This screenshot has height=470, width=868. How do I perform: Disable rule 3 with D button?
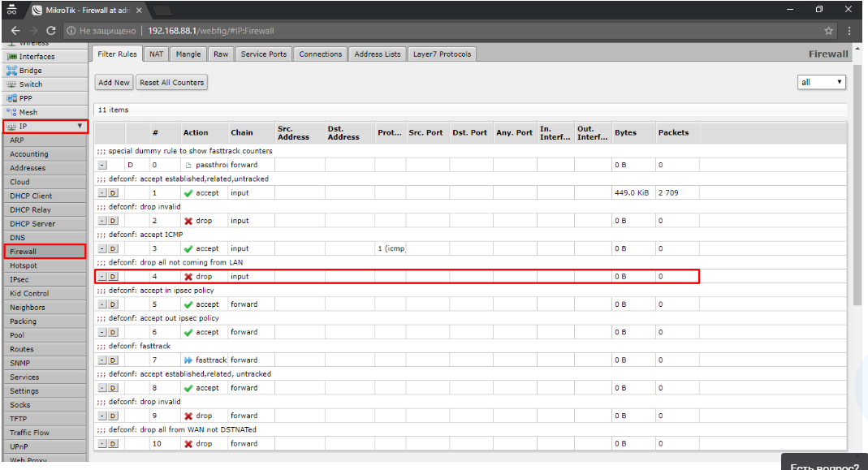tap(113, 249)
